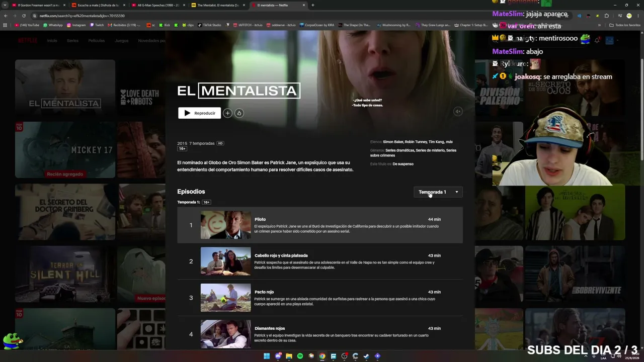Switch to the Escucha a mate tab

click(98, 5)
